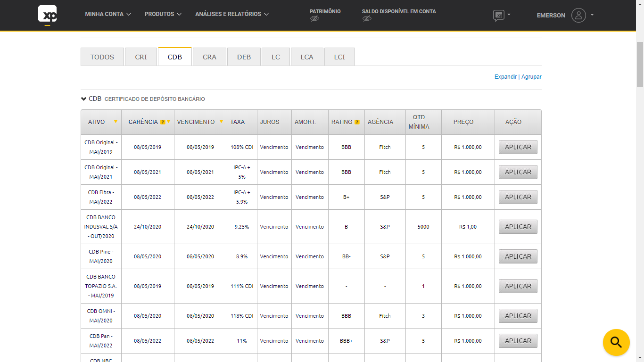Switch to the LCA tab
Screen dimensions: 644x362
307,57
